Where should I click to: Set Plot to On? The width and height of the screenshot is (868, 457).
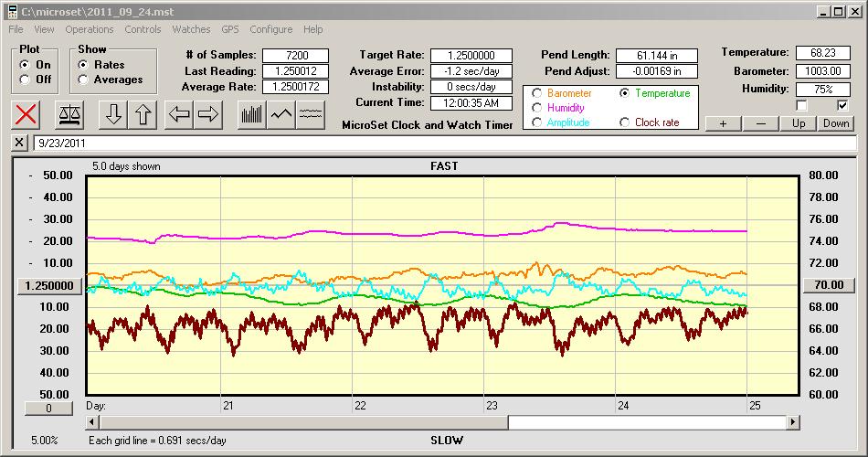(25, 65)
